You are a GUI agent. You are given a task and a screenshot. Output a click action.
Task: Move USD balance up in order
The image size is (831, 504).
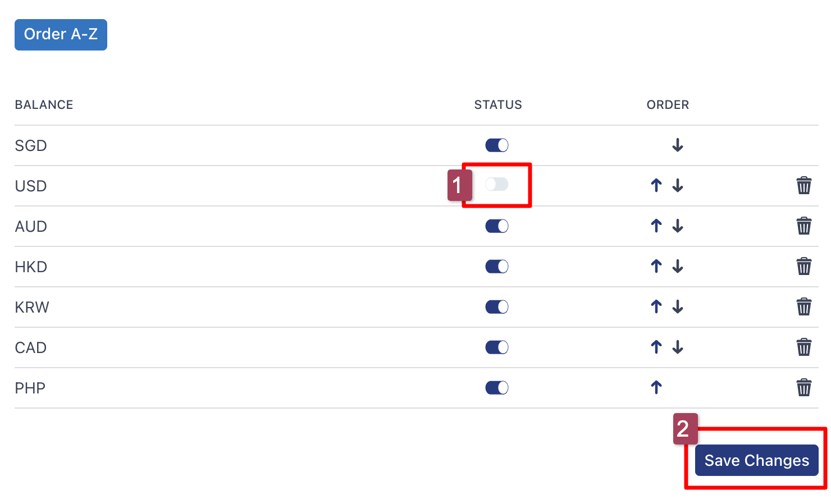[x=656, y=186]
